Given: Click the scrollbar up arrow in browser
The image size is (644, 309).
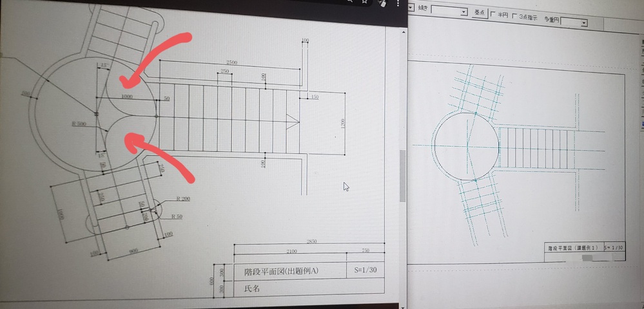Looking at the screenshot, I should [403, 33].
